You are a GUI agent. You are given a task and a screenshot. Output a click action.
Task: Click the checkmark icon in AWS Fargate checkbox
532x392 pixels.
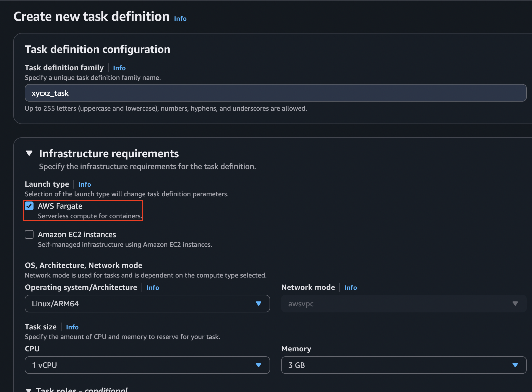[x=29, y=206]
